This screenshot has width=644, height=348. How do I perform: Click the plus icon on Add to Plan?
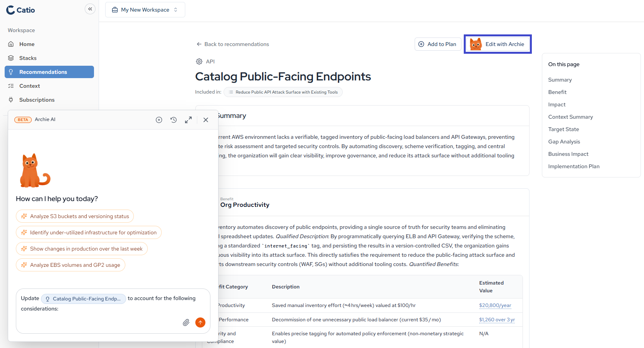421,44
